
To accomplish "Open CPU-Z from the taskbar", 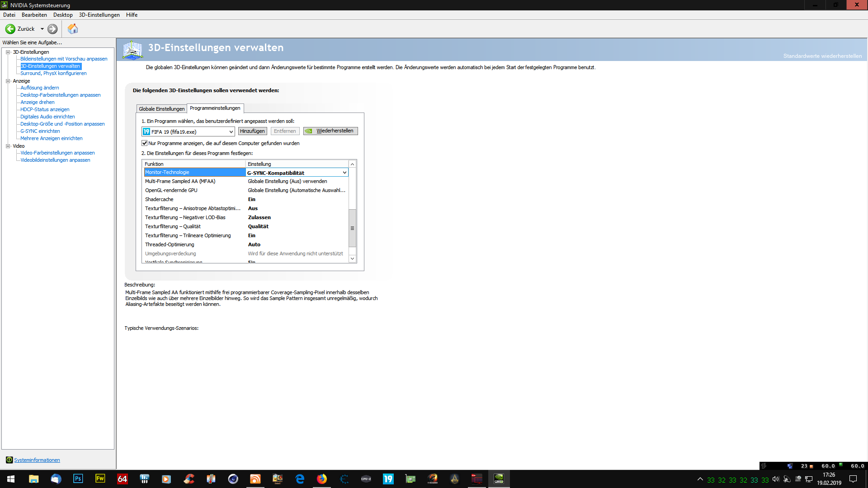I will pyautogui.click(x=366, y=479).
